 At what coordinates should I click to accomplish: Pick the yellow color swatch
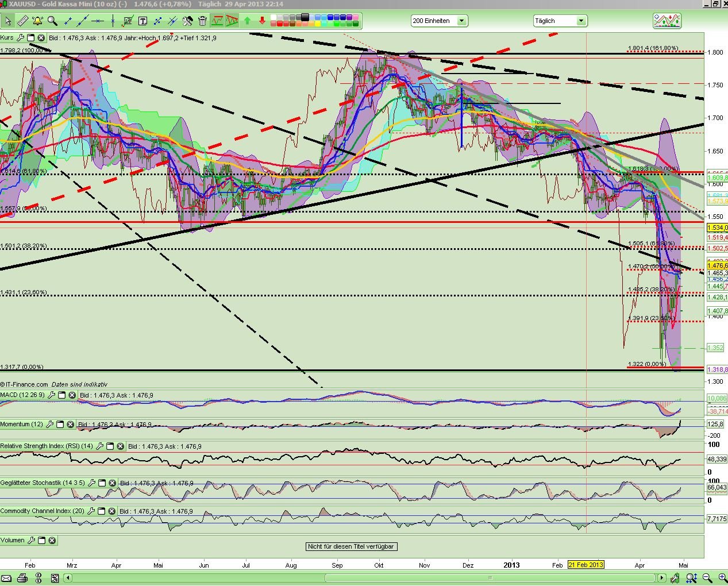[x=317, y=24]
